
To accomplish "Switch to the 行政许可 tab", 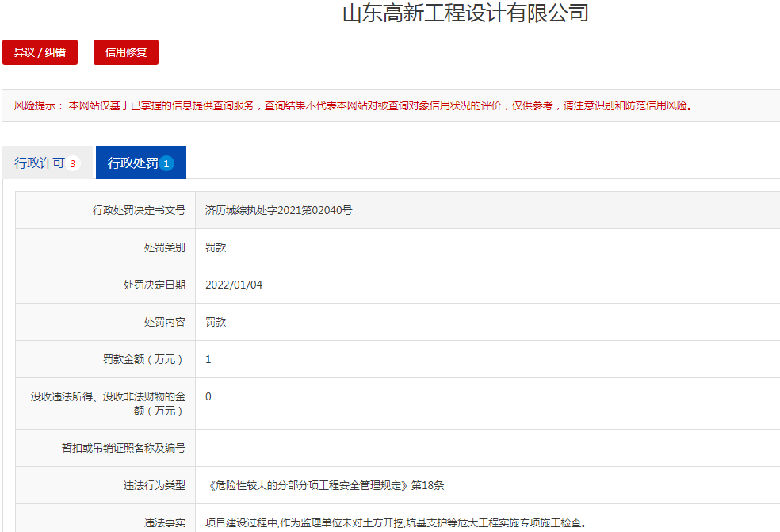I will pos(40,163).
